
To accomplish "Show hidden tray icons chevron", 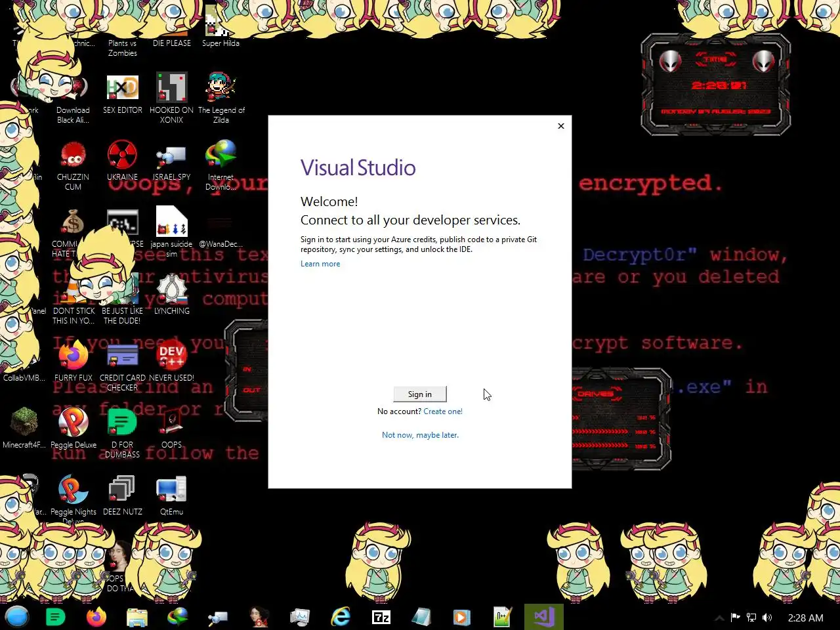I will 719,618.
